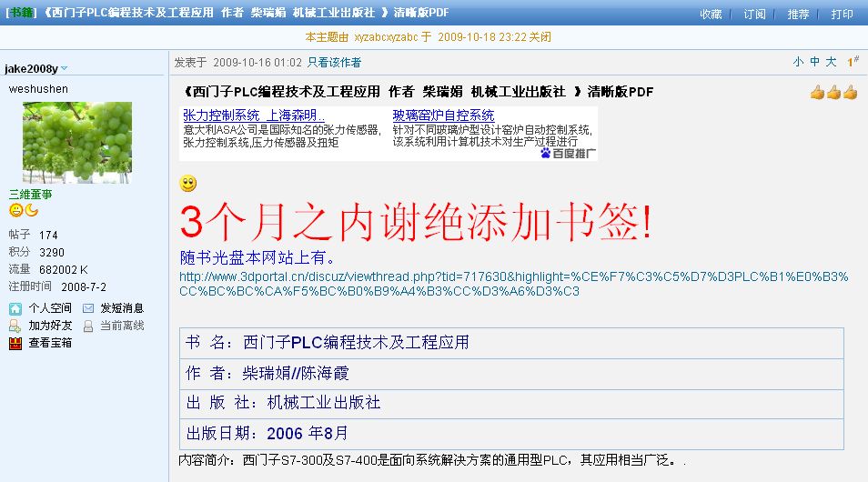This screenshot has height=482, width=868.
Task: Click the 查看宝箱 text link
Action: pos(50,343)
